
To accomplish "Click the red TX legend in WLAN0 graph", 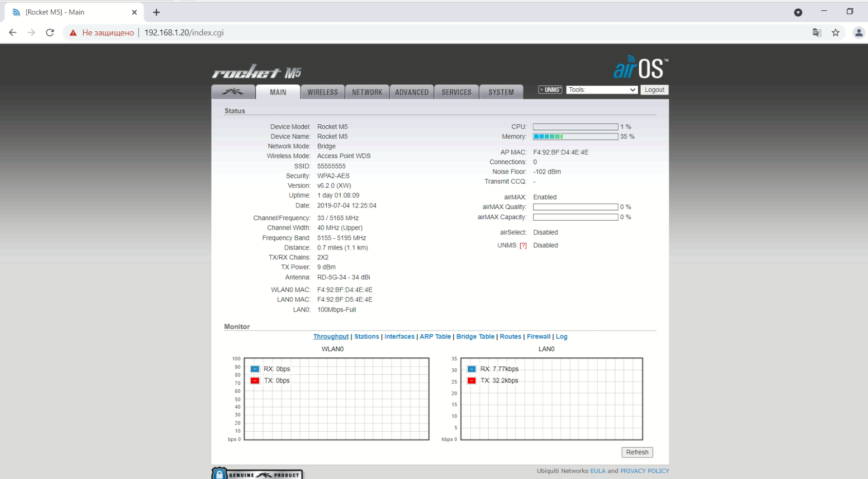I will point(255,380).
